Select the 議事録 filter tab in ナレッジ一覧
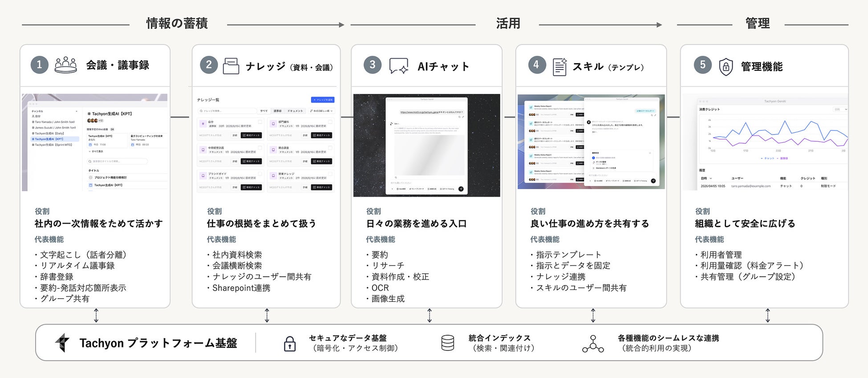The image size is (868, 378). (277, 111)
